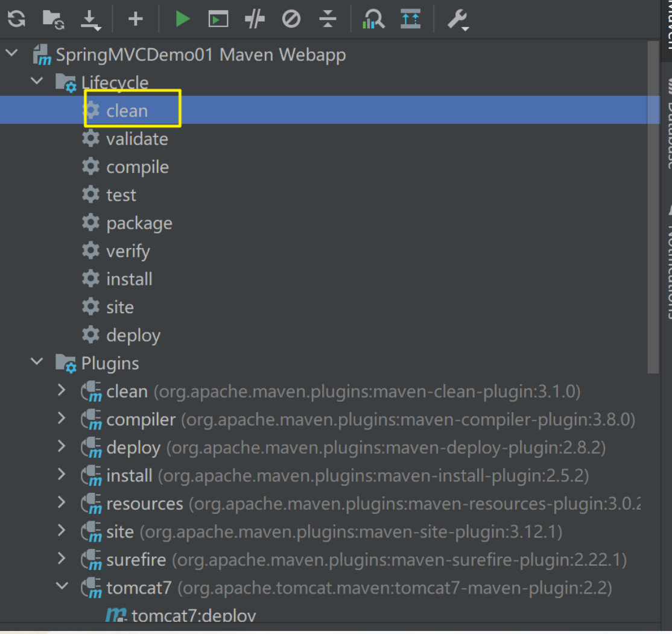This screenshot has height=634, width=672.
Task: Download sources and documentation icon
Action: pyautogui.click(x=90, y=20)
